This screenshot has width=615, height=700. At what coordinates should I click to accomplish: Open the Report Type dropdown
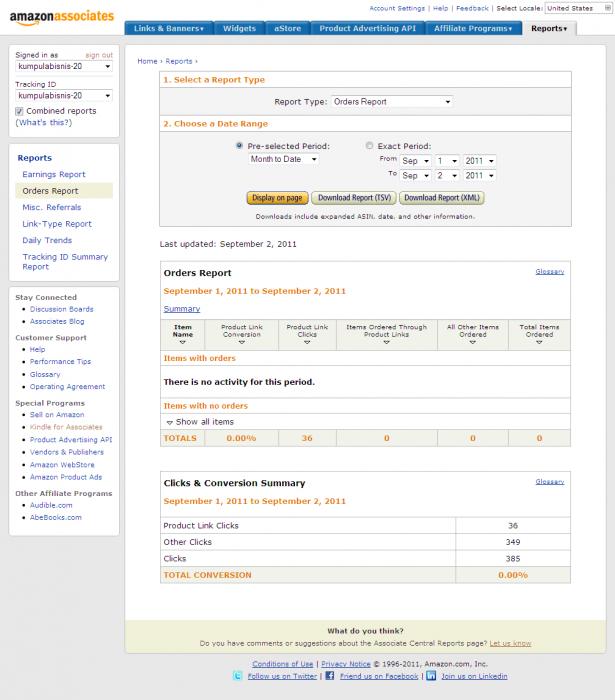pyautogui.click(x=391, y=101)
